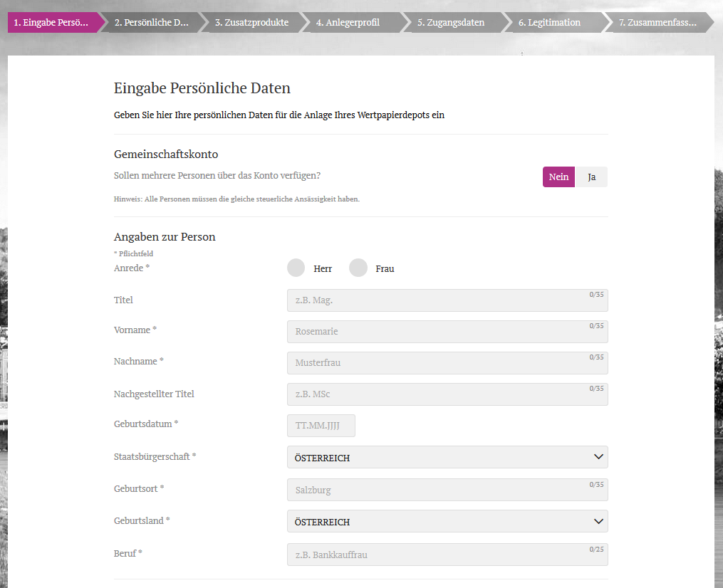Image resolution: width=723 pixels, height=588 pixels.
Task: Click inside the Geburtsort field
Action: click(447, 489)
